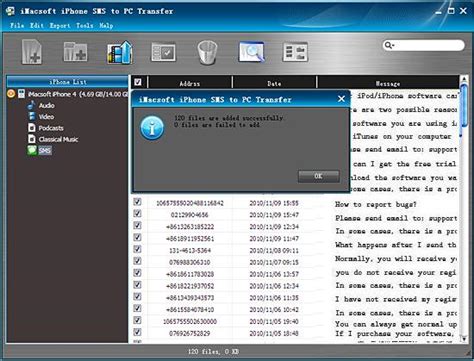Click the Audio music note icon

(31, 105)
